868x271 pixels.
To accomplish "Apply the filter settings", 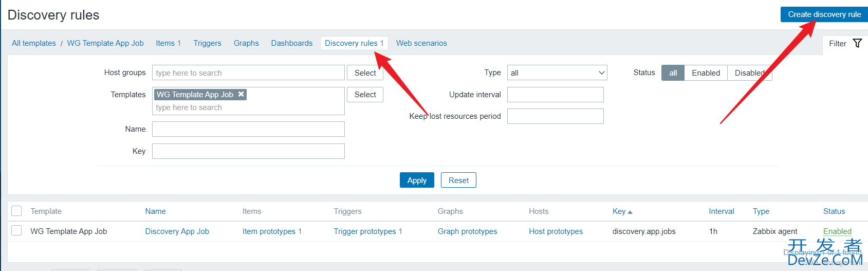I will pyautogui.click(x=417, y=180).
